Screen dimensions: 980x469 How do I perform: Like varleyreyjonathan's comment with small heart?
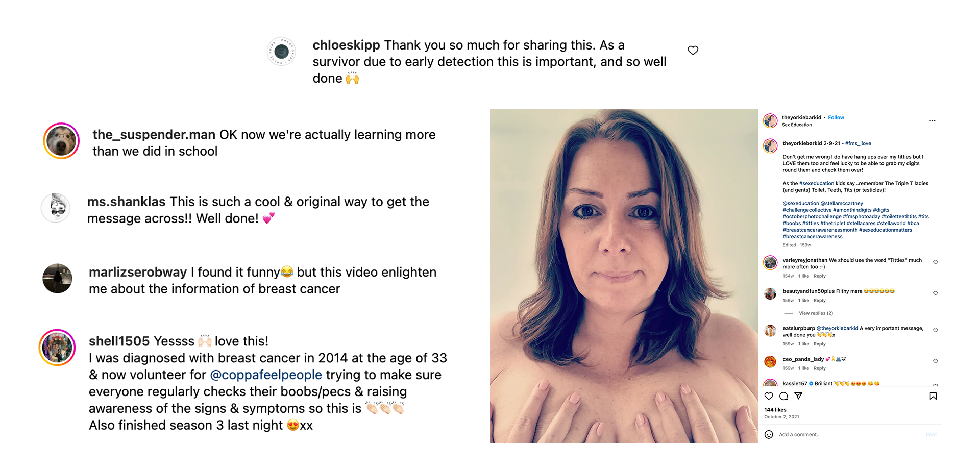tap(935, 262)
